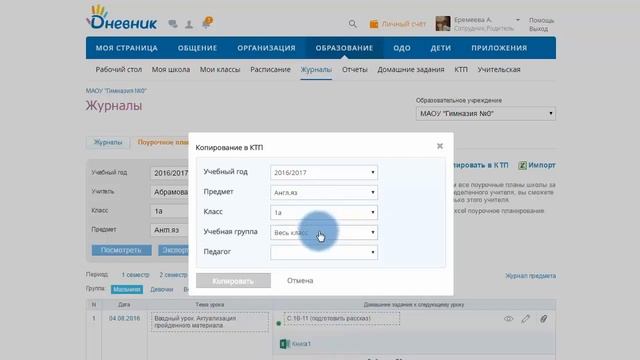The height and width of the screenshot is (360, 640).
Task: Click the lesson topic field Вводный урок
Action: [x=210, y=322]
